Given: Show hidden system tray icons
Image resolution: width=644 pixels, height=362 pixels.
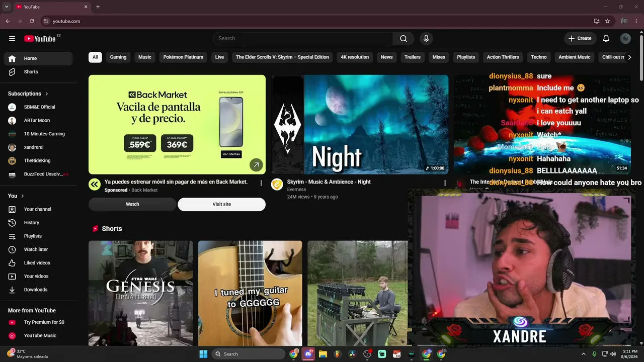Looking at the screenshot, I should pos(584,354).
